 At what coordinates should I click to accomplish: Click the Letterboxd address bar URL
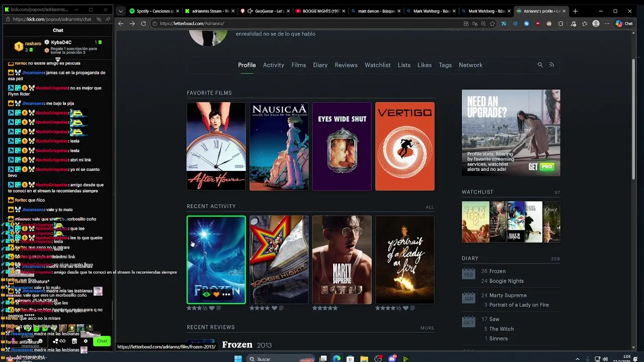click(x=192, y=24)
